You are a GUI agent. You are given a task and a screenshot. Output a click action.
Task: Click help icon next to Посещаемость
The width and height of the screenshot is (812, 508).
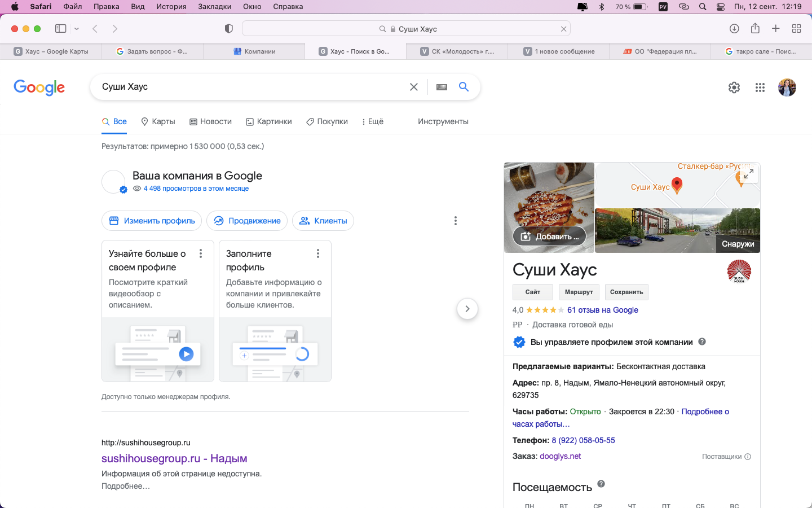coord(601,484)
